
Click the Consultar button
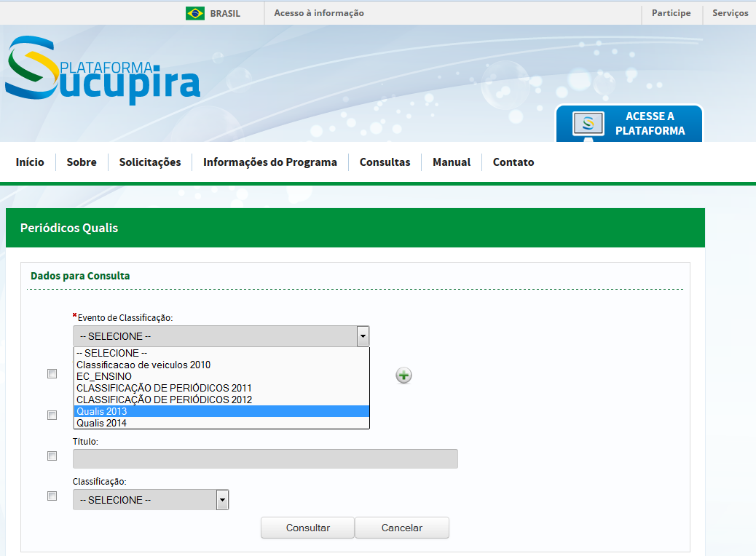[307, 528]
